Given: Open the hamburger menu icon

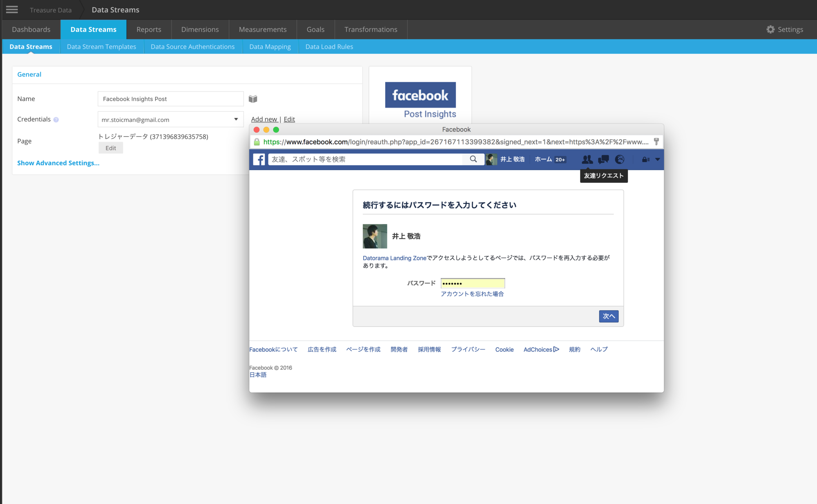Looking at the screenshot, I should 12,9.
